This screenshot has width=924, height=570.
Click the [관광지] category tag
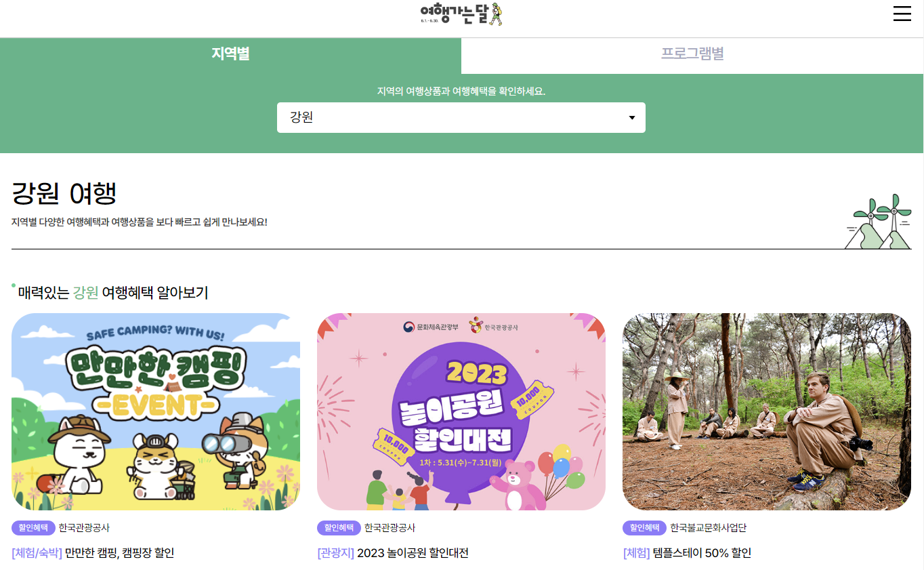point(336,553)
